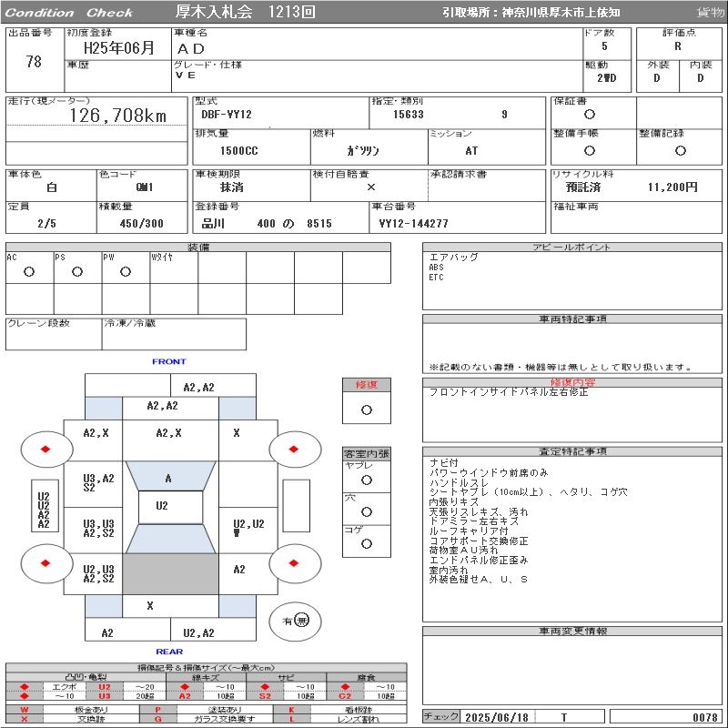Screen dimensions: 728x728
Task: Click the model code DBF-VY12
Action: coord(227,115)
